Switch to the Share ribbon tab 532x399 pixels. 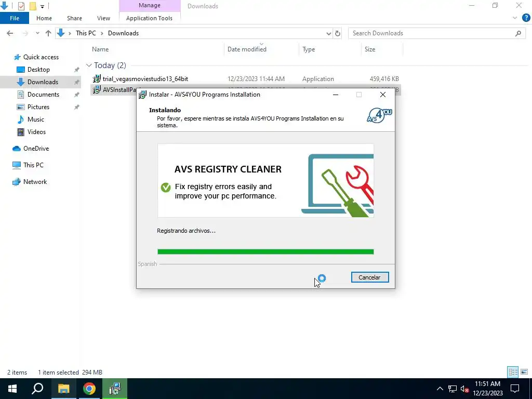click(x=74, y=18)
